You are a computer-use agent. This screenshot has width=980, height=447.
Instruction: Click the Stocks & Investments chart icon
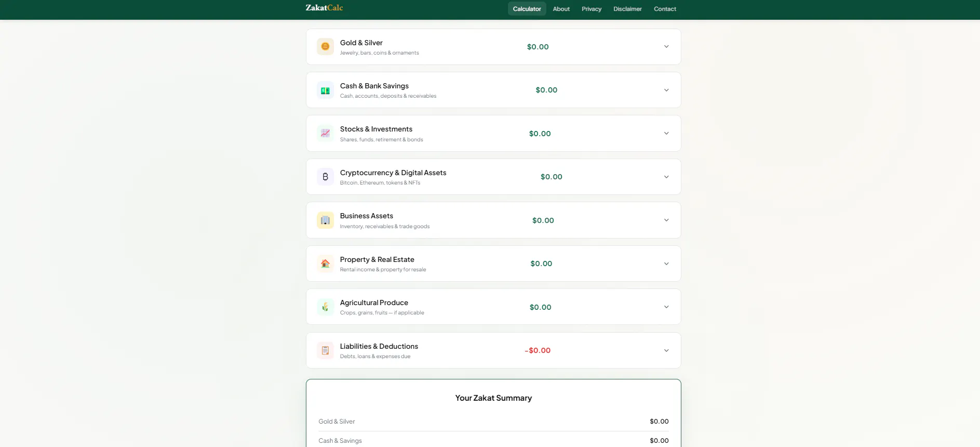pos(325,134)
